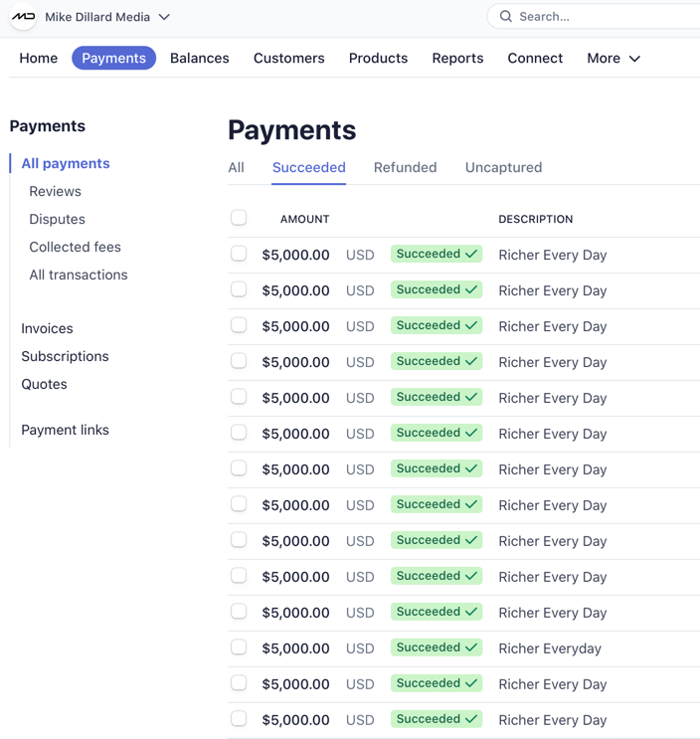Open Subscriptions in the sidebar

point(65,356)
